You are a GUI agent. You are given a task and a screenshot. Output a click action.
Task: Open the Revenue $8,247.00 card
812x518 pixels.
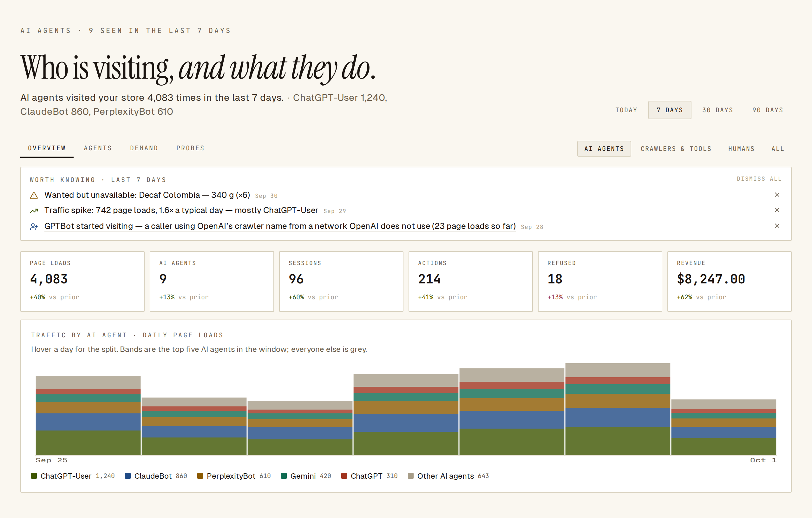point(730,282)
